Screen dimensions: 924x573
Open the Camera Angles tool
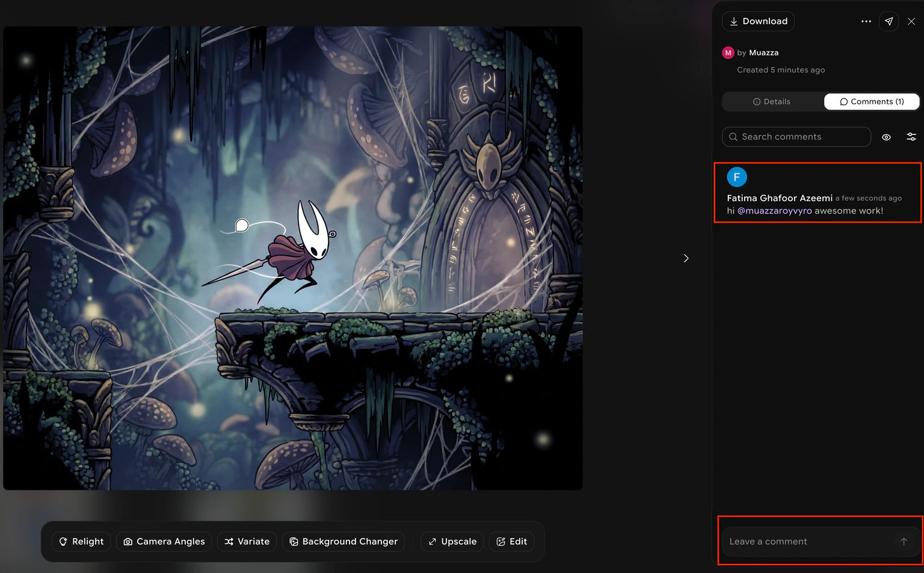pyautogui.click(x=164, y=542)
